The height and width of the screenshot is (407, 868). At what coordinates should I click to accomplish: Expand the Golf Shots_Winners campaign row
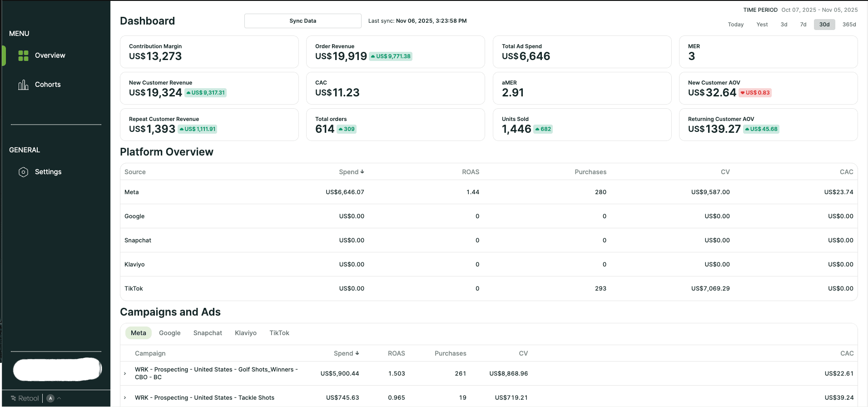point(125,373)
